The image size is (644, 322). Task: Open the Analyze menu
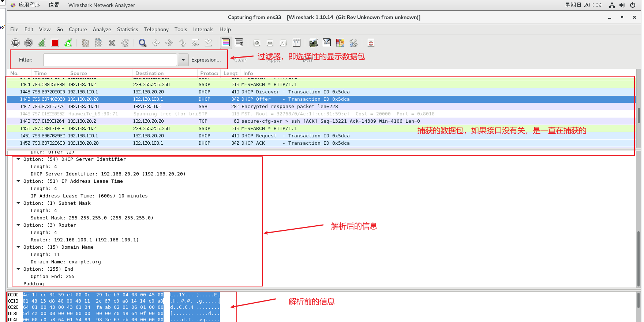(x=102, y=29)
